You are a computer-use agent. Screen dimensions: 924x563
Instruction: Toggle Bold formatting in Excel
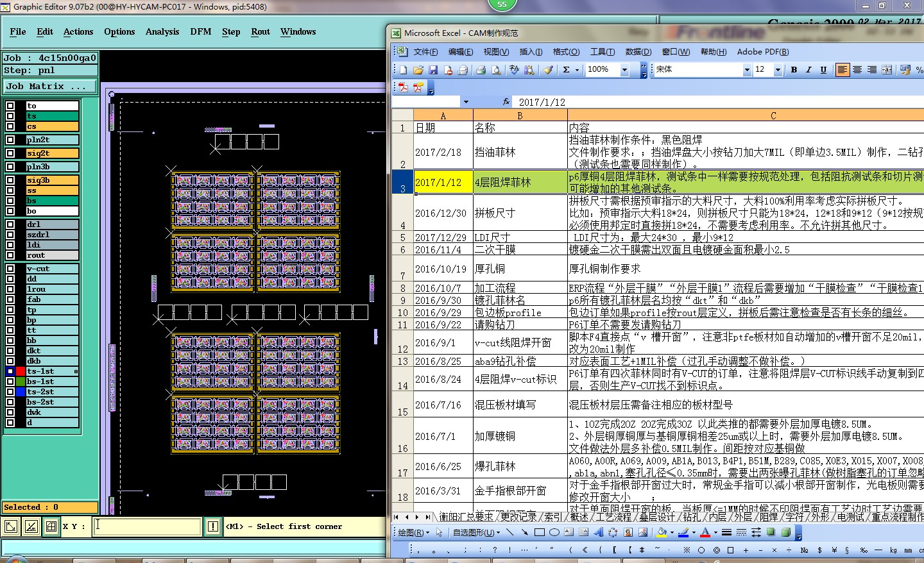pos(794,70)
